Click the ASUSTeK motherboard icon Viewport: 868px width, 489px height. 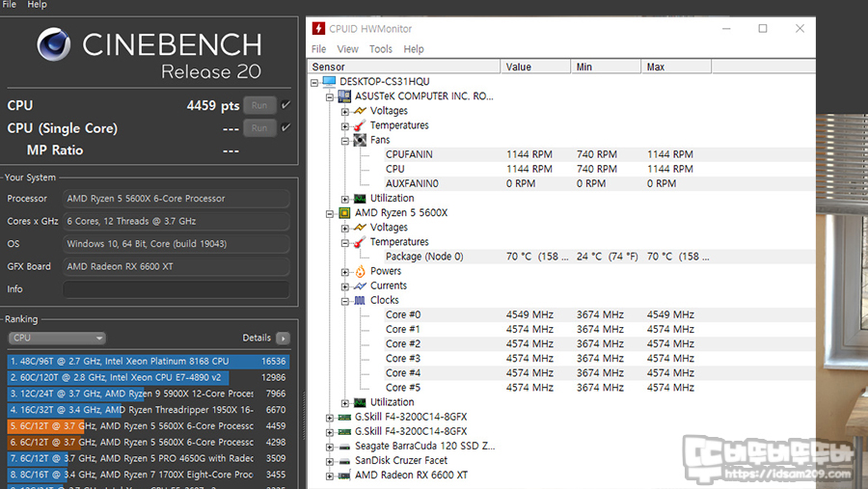[x=344, y=96]
